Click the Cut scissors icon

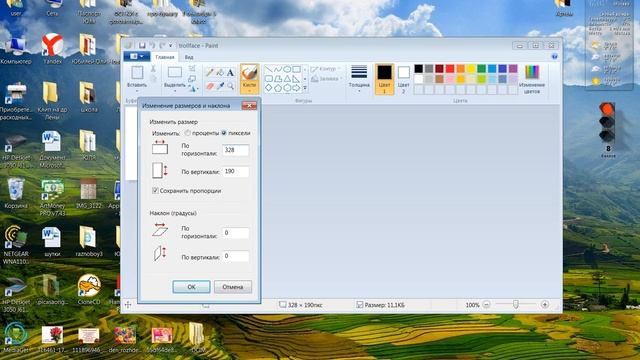click(x=153, y=69)
